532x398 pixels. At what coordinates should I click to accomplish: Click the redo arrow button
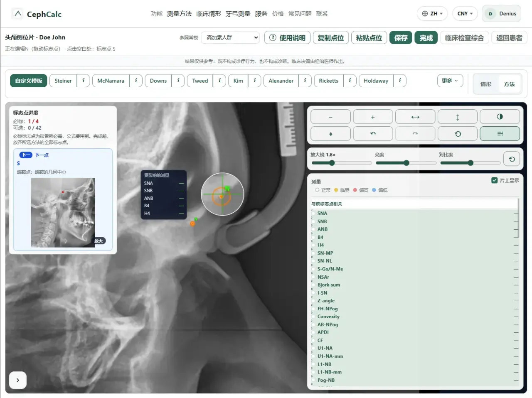415,134
